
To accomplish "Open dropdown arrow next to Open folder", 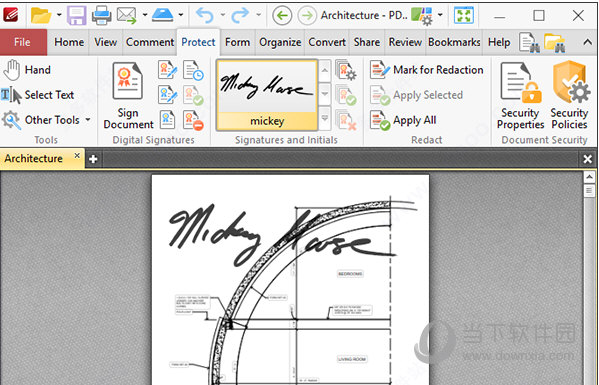I will 59,15.
